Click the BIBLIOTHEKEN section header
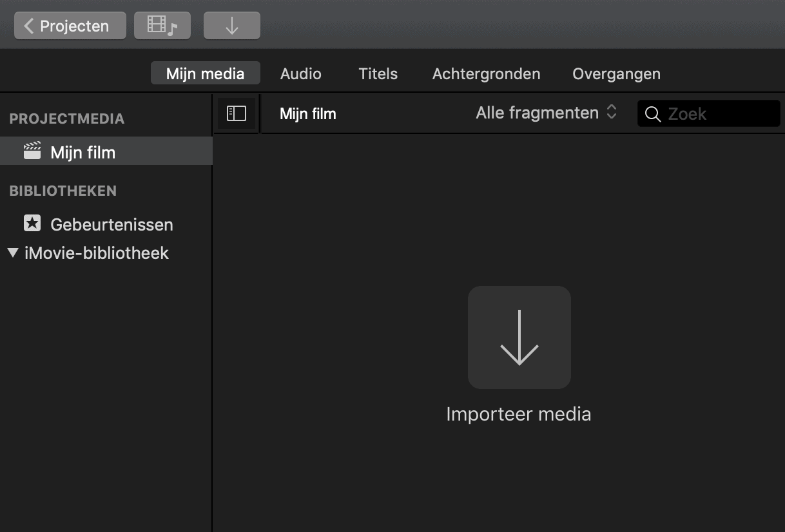Viewport: 785px width, 532px height. pyautogui.click(x=63, y=191)
